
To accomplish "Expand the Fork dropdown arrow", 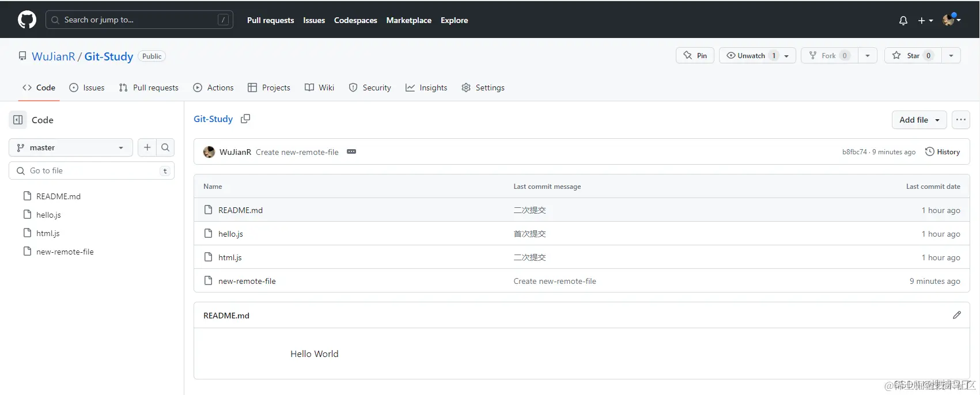I will pyautogui.click(x=868, y=55).
